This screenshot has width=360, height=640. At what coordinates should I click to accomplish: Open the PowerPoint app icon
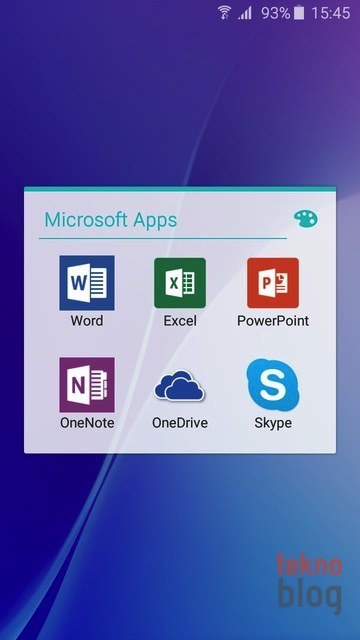coord(273,283)
